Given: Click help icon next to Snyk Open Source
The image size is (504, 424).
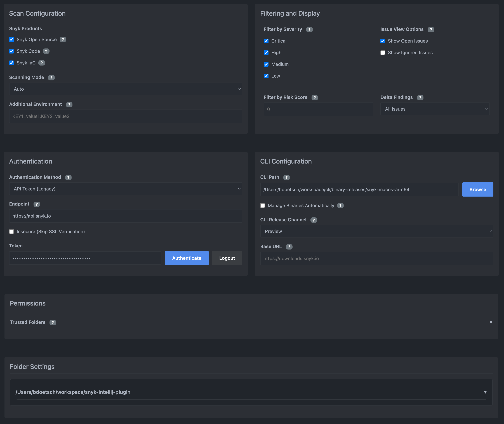Looking at the screenshot, I should point(63,40).
